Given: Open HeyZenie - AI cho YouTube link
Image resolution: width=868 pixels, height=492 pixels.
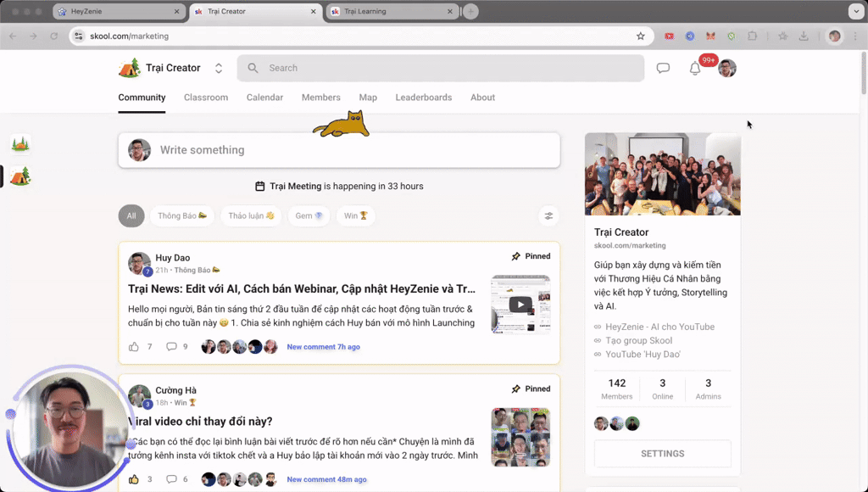Looking at the screenshot, I should click(659, 327).
